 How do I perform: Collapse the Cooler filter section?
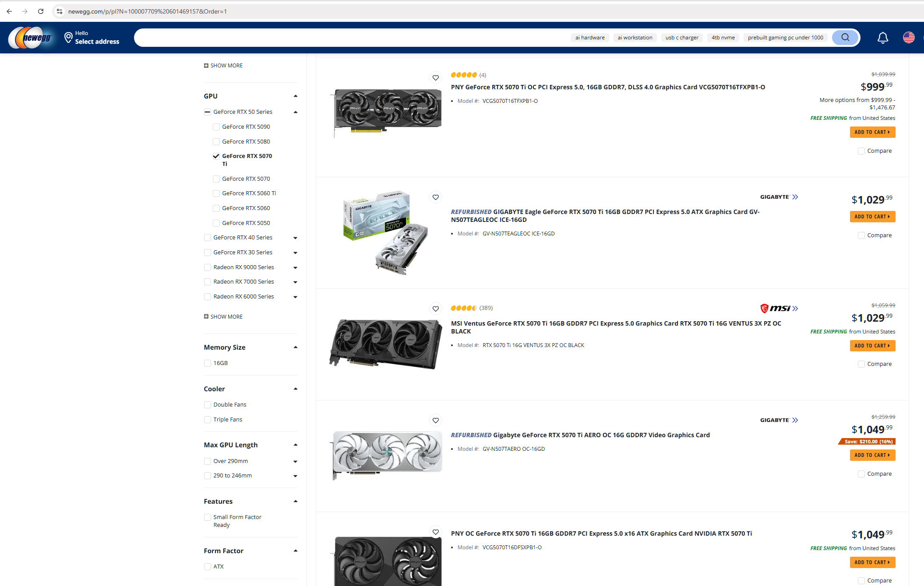(x=296, y=389)
